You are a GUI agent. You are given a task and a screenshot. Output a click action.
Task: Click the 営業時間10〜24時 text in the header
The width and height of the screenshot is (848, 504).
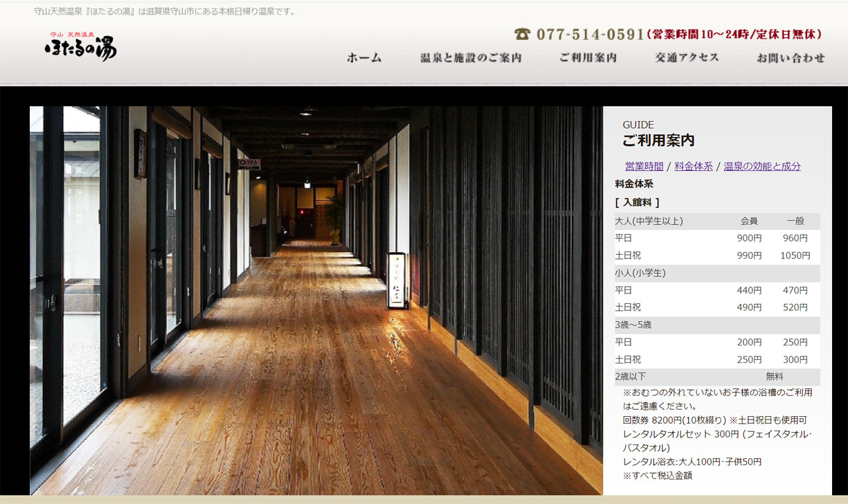(734, 35)
